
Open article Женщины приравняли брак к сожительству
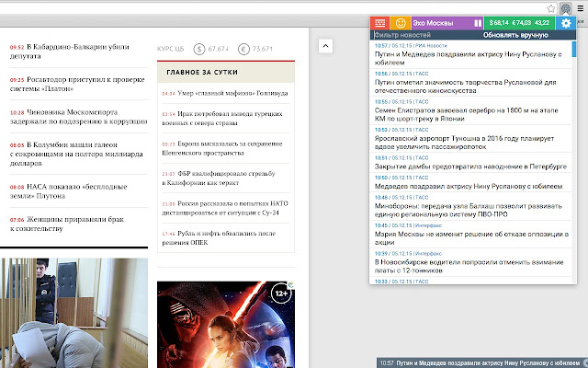coord(67,224)
